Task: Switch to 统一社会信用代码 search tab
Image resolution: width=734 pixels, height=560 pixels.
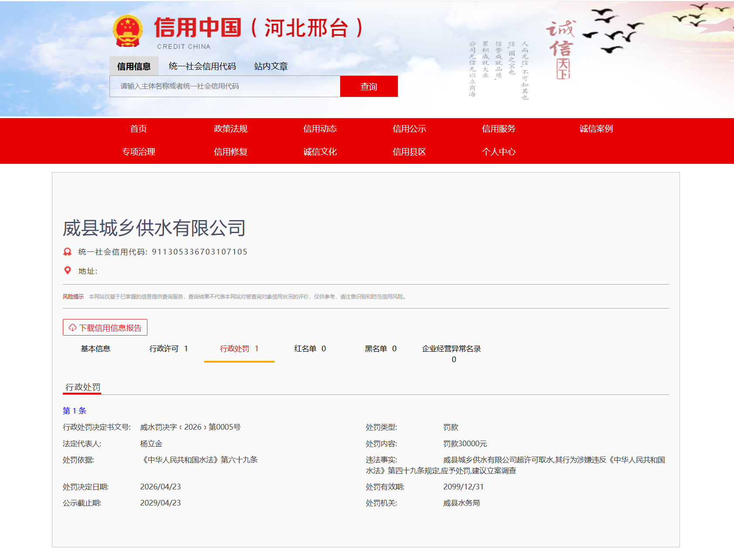Action: coord(202,66)
